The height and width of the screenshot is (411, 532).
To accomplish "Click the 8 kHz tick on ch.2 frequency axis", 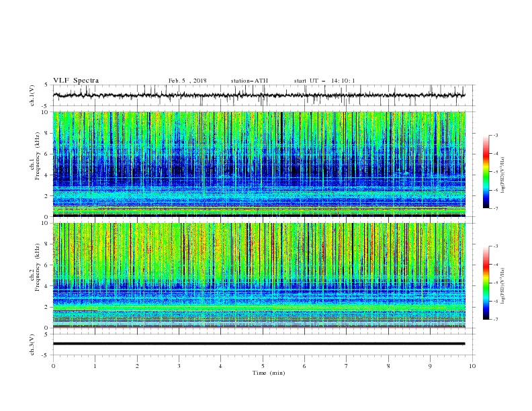I will 47,244.
